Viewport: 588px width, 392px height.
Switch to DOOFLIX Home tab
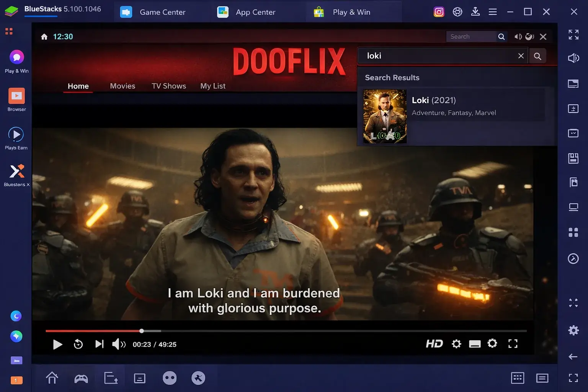(78, 86)
